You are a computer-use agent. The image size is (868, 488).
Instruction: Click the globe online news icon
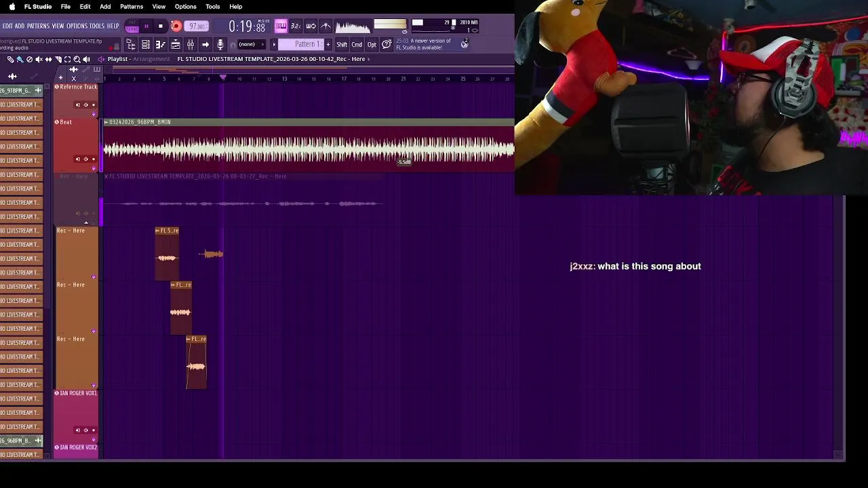(465, 44)
